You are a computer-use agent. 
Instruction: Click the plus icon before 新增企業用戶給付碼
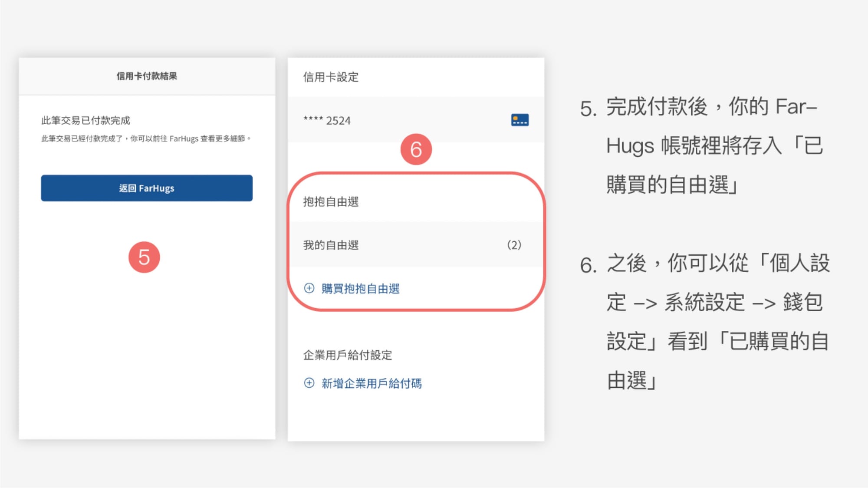pos(309,383)
